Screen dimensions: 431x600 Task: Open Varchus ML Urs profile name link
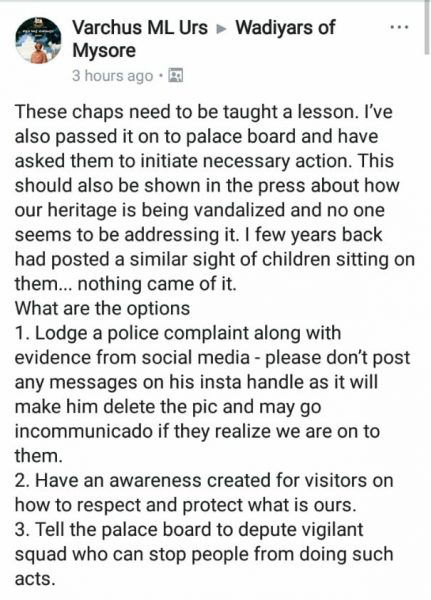click(x=140, y=28)
